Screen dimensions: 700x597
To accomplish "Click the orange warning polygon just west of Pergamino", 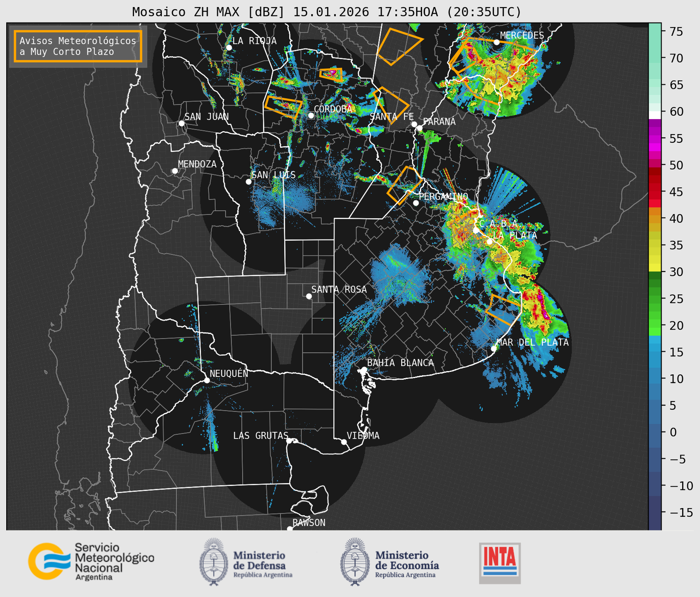I will [405, 186].
